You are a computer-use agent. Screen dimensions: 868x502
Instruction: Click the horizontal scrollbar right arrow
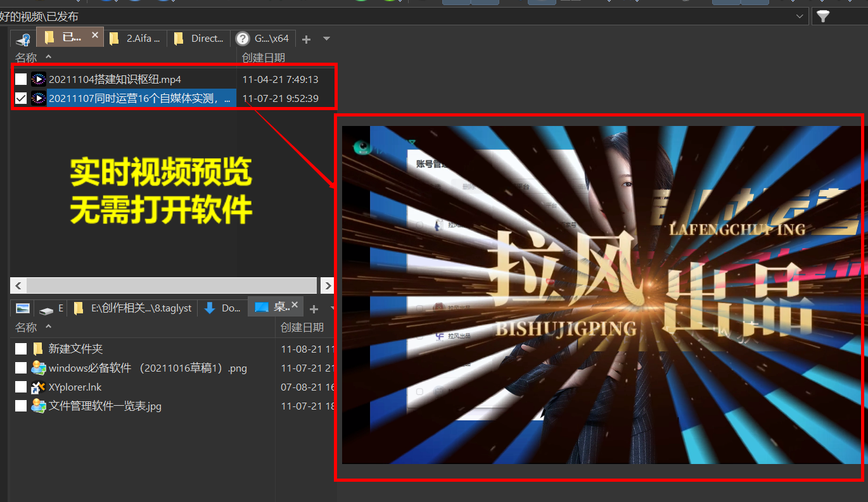coord(327,286)
